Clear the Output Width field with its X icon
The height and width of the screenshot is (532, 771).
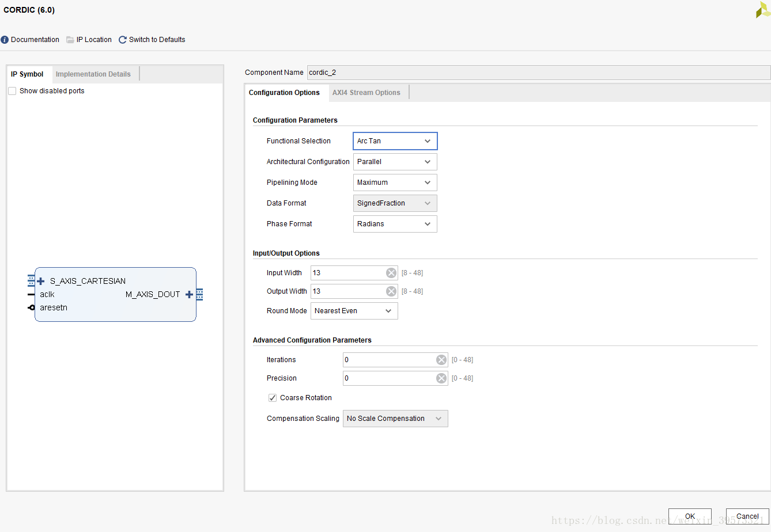tap(391, 291)
